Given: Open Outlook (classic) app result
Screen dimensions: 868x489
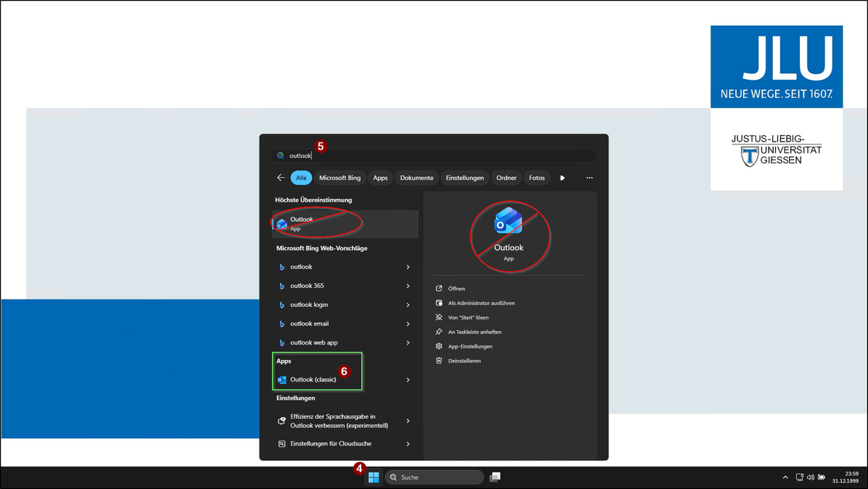Looking at the screenshot, I should [313, 379].
